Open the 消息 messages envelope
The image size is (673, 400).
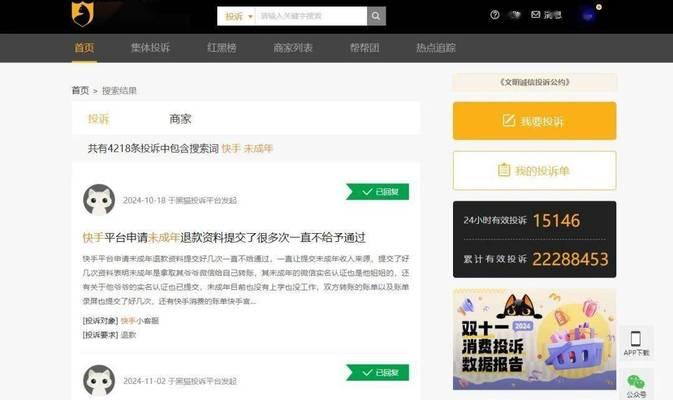[x=546, y=15]
